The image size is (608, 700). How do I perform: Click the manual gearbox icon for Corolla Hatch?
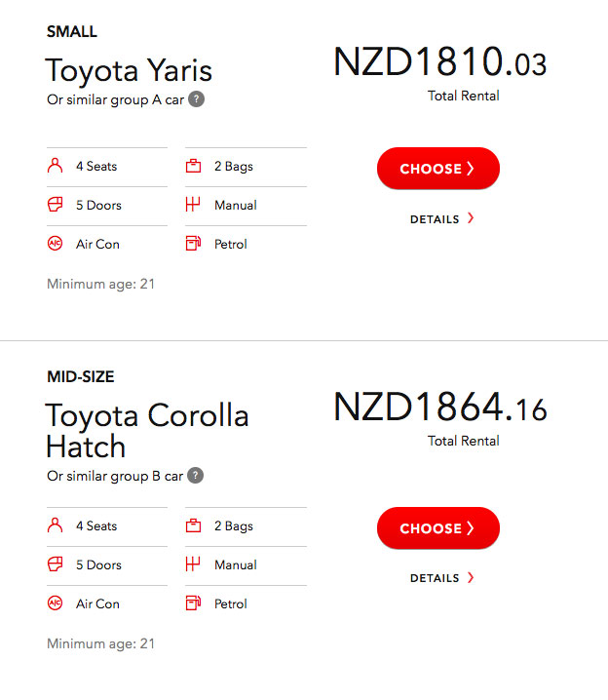193,564
